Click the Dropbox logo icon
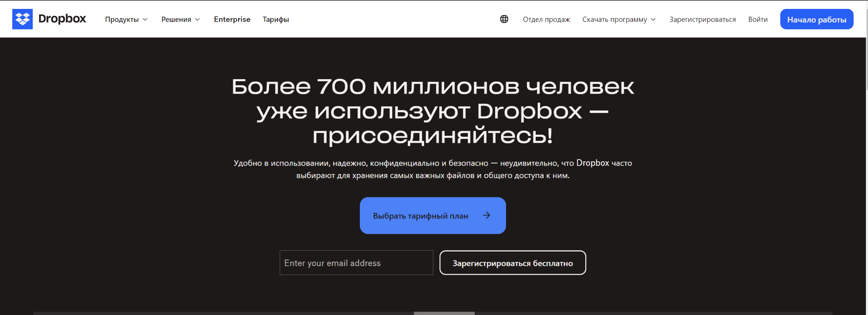The image size is (868, 315). tap(22, 19)
